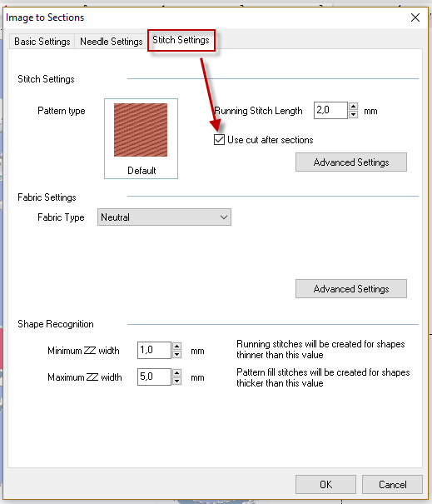Click the Fabric Type chevron arrow
Image resolution: width=432 pixels, height=504 pixels.
coord(224,217)
